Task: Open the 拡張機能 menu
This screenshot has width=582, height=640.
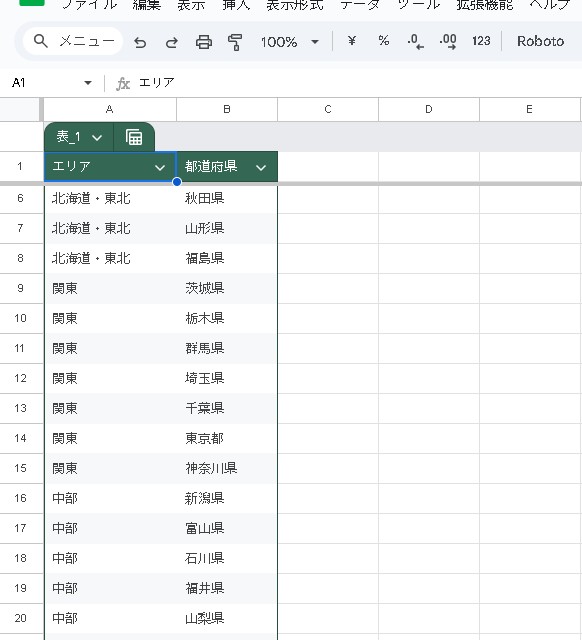Action: 484,5
